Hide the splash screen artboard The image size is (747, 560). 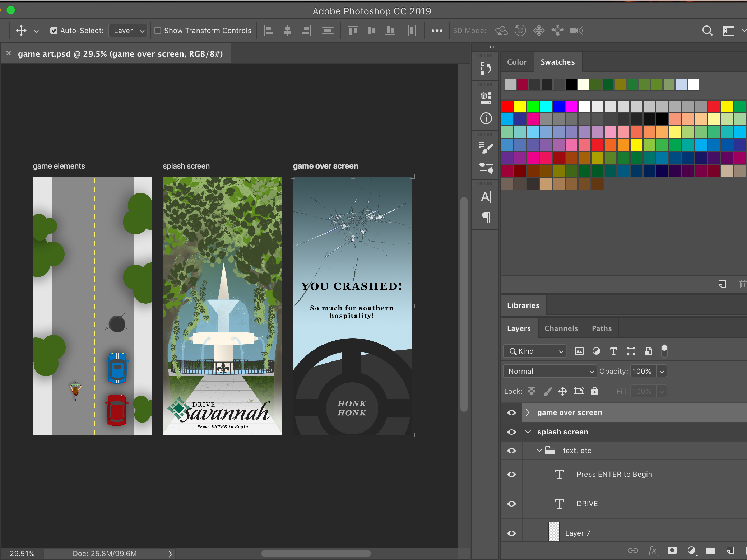click(x=512, y=432)
